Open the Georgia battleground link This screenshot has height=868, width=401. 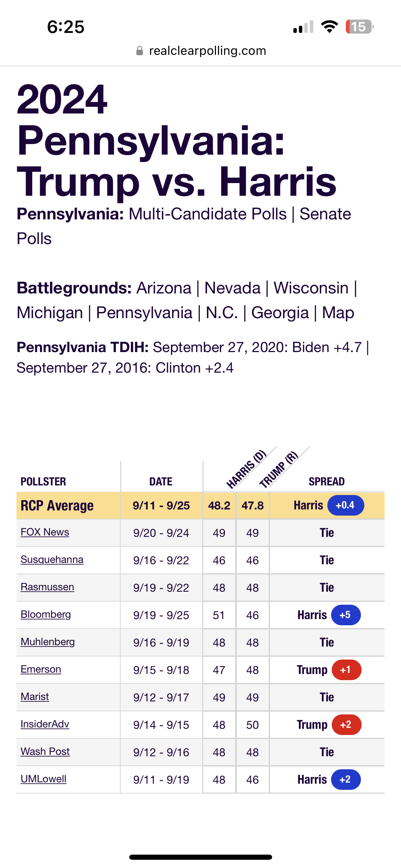280,313
